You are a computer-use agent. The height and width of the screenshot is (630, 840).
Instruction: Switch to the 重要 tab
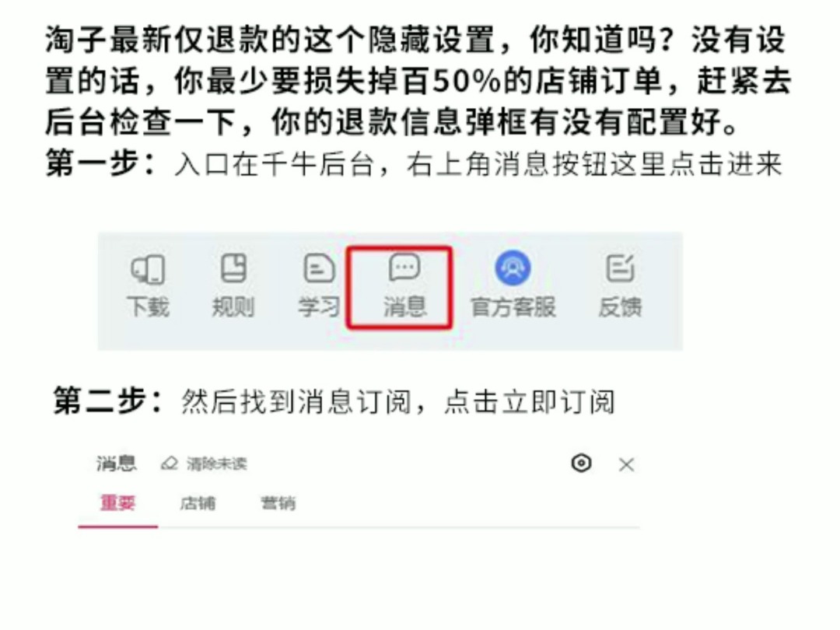tap(118, 503)
